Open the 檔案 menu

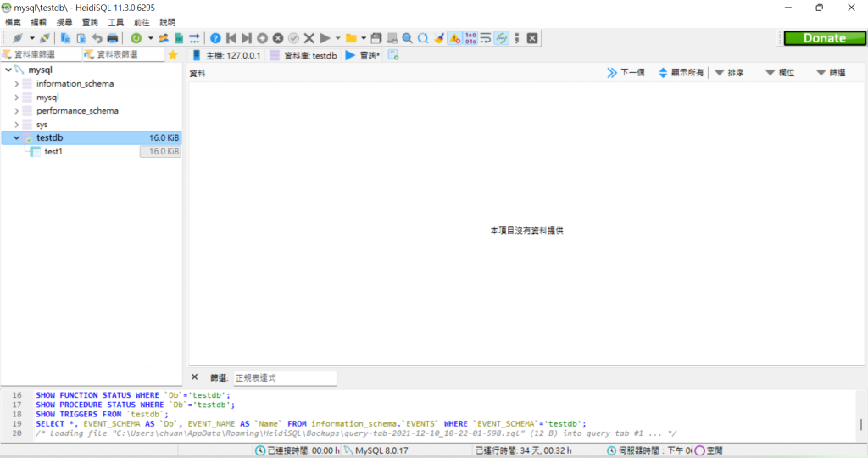point(13,22)
